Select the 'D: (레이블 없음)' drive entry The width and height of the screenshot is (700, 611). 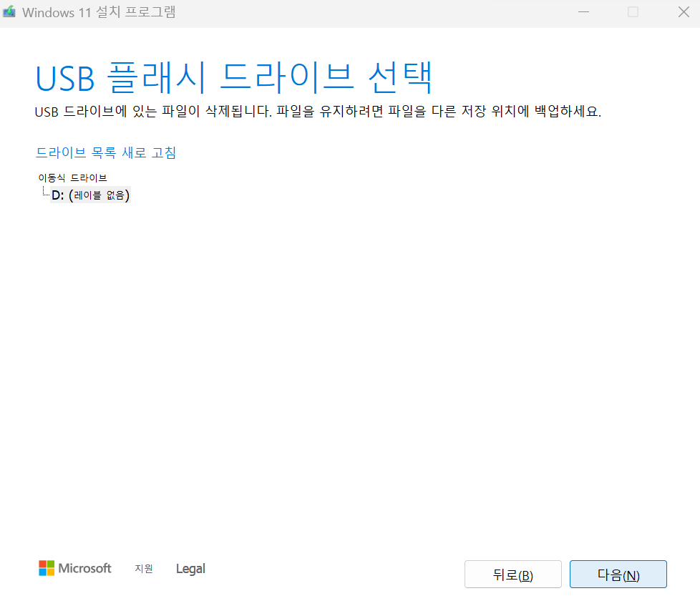click(91, 195)
